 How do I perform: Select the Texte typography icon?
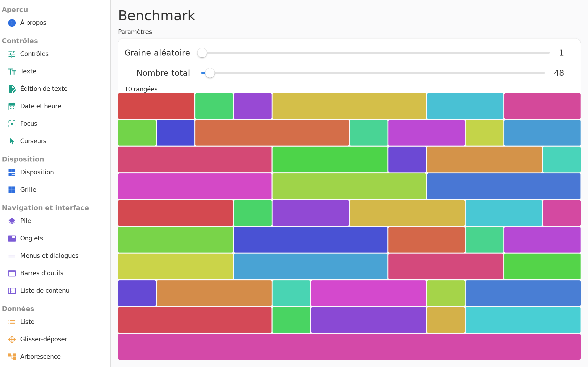pyautogui.click(x=12, y=71)
